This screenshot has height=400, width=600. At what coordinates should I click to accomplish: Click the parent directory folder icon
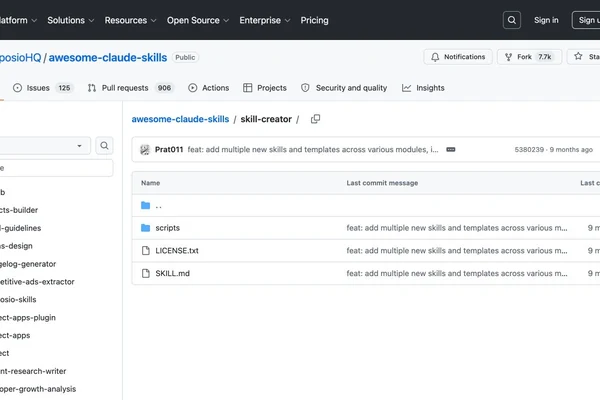(x=145, y=206)
